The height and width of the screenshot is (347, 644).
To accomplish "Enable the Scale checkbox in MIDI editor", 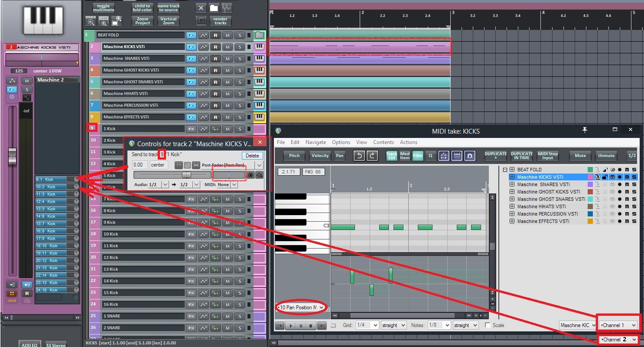I will click(x=488, y=325).
